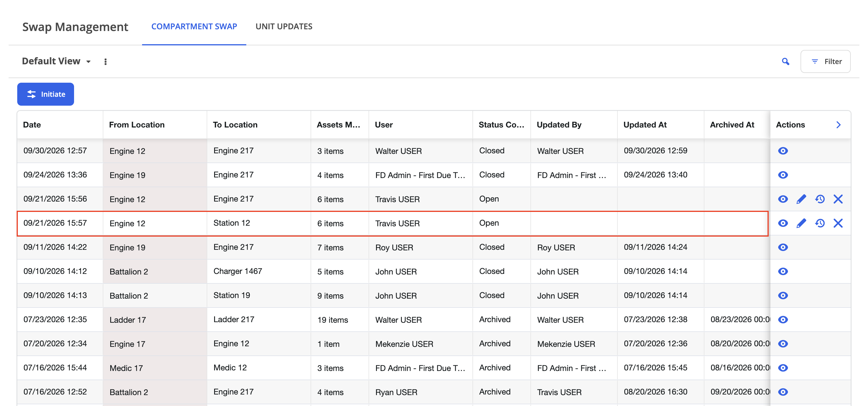Expand the Default View dropdown
The width and height of the screenshot is (868, 406).
pos(56,61)
